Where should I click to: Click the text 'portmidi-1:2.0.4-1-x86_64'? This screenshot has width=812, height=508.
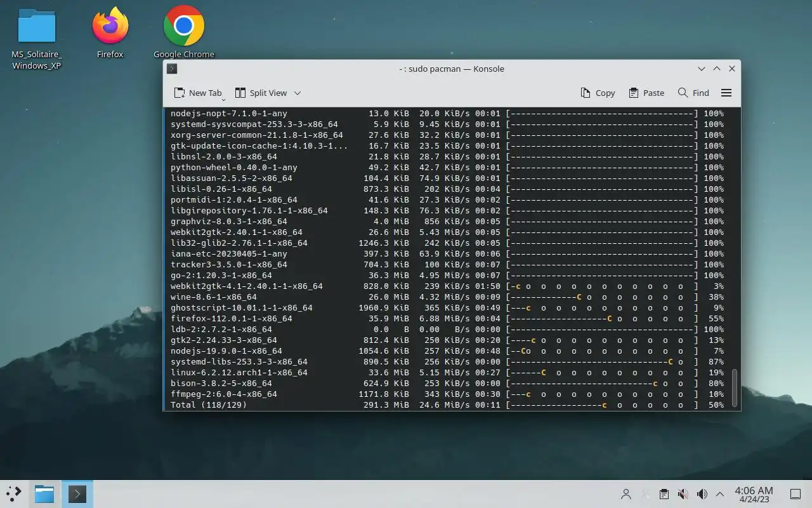coord(234,200)
